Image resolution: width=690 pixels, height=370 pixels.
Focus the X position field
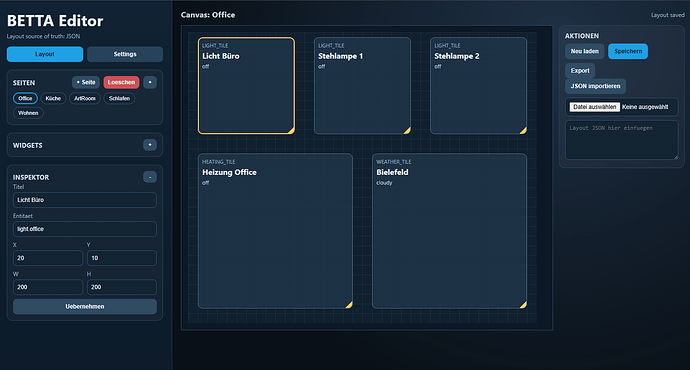(48, 258)
